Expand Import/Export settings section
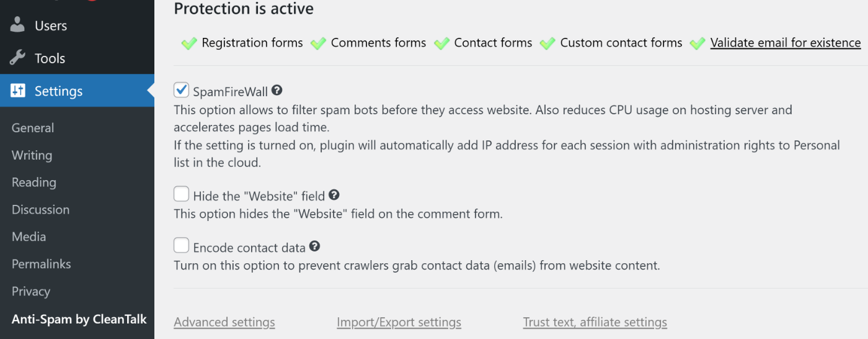The width and height of the screenshot is (868, 339). [x=399, y=322]
